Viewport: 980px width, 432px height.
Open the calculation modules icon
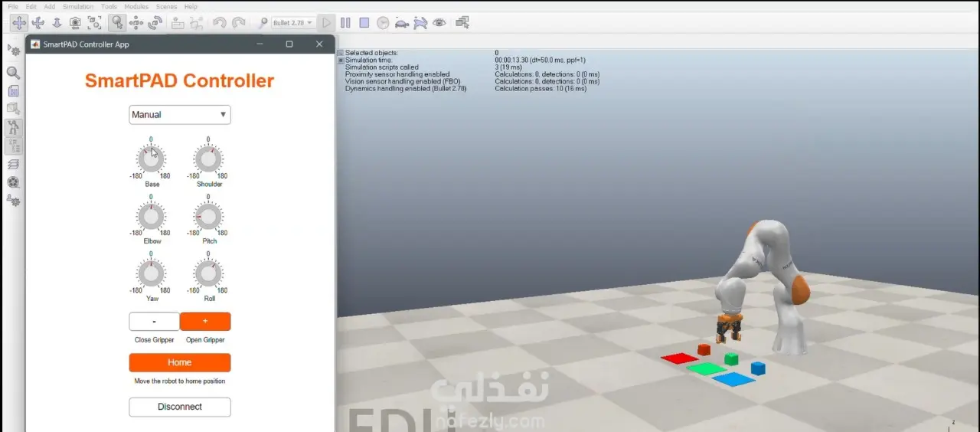click(13, 91)
